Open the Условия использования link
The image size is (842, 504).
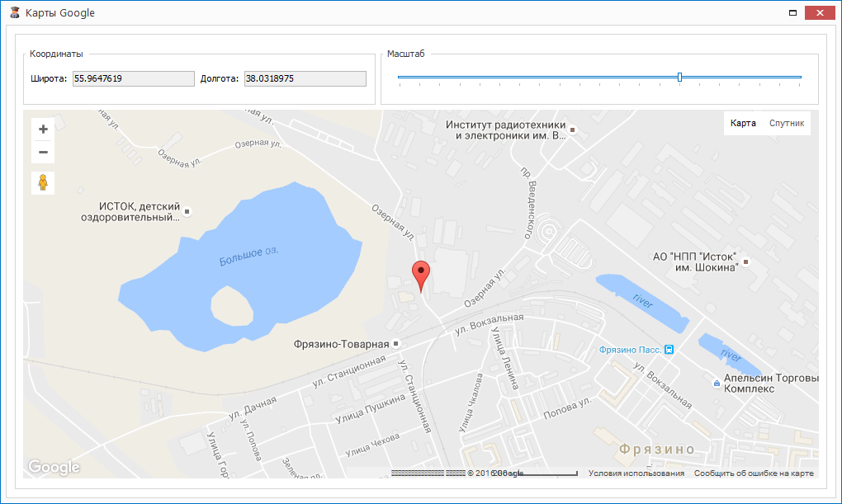tap(636, 473)
